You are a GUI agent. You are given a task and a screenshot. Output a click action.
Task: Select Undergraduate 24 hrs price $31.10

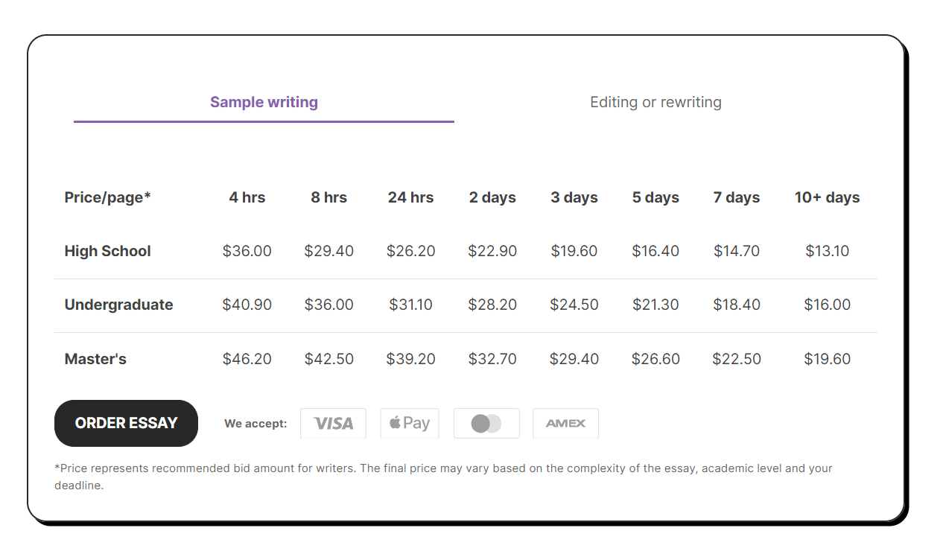coord(410,305)
